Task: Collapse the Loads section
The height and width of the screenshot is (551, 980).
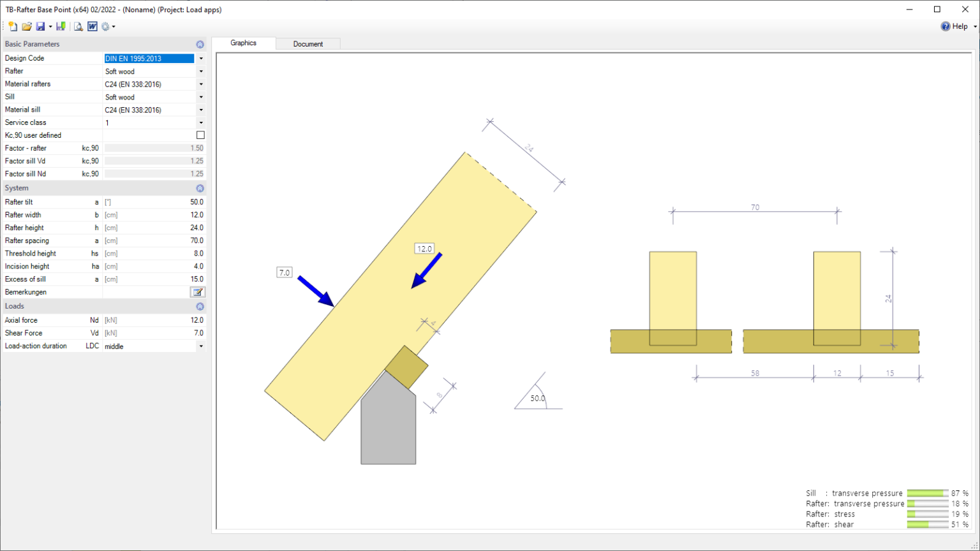Action: tap(200, 306)
